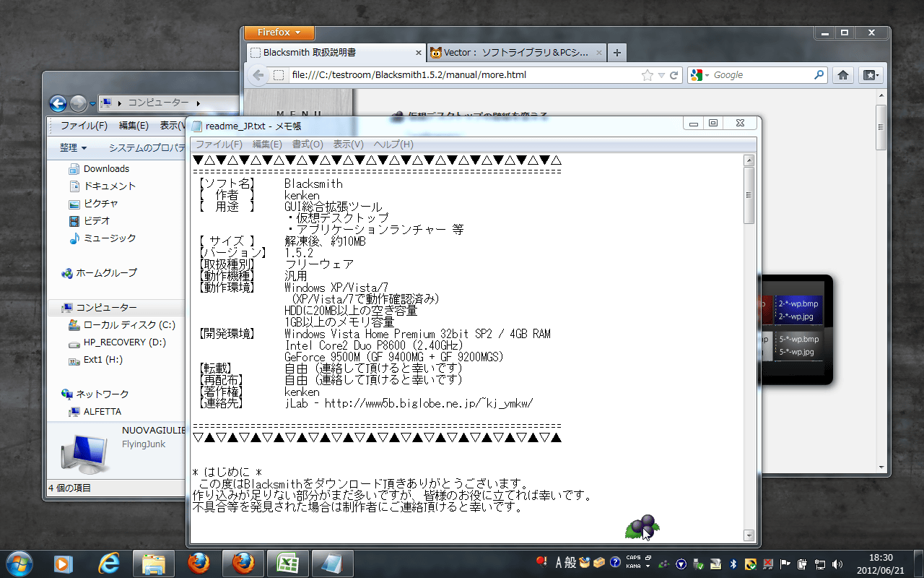Select ALFETTA network computer
The height and width of the screenshot is (578, 924).
pos(103,411)
